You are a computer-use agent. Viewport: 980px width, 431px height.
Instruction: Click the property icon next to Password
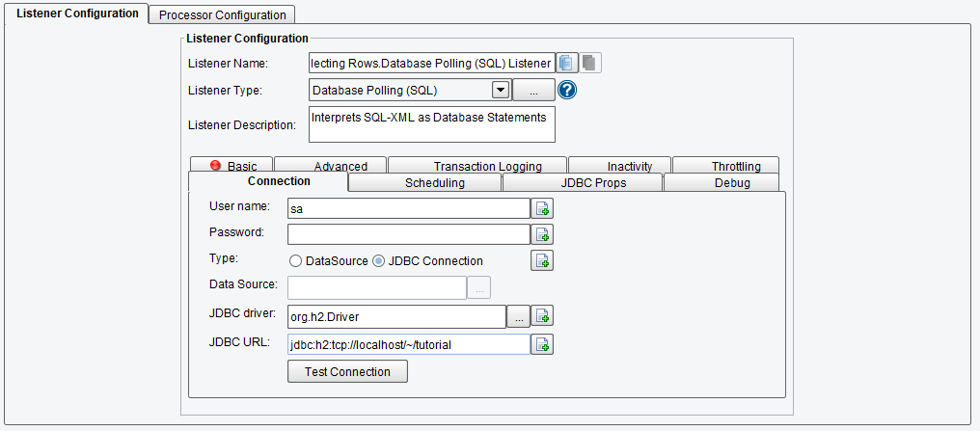[x=542, y=234]
